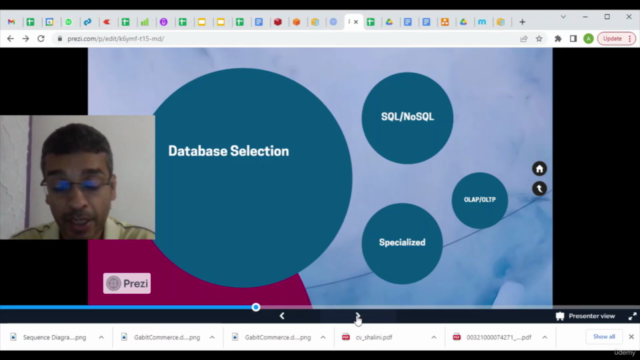Image resolution: width=640 pixels, height=360 pixels.
Task: Click the 00321000074271 pdf file icon
Action: click(457, 337)
